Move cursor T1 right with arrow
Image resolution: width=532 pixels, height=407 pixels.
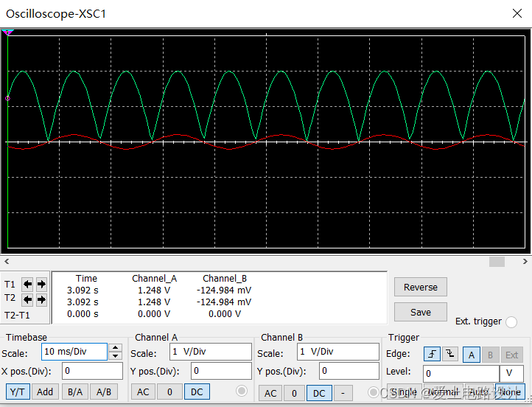(41, 284)
